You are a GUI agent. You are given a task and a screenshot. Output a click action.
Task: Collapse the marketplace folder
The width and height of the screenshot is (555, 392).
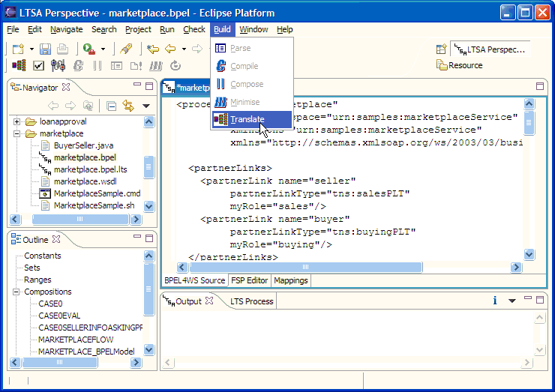pos(17,133)
